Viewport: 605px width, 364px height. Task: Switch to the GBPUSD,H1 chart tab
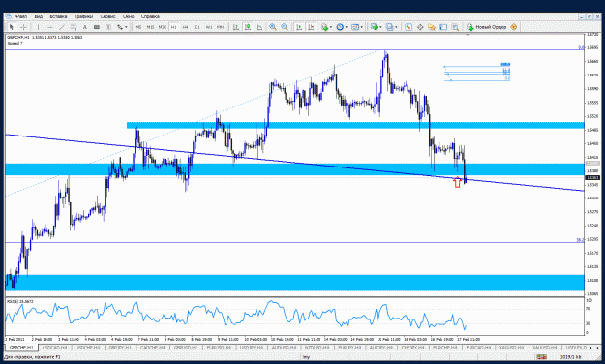coord(186,348)
